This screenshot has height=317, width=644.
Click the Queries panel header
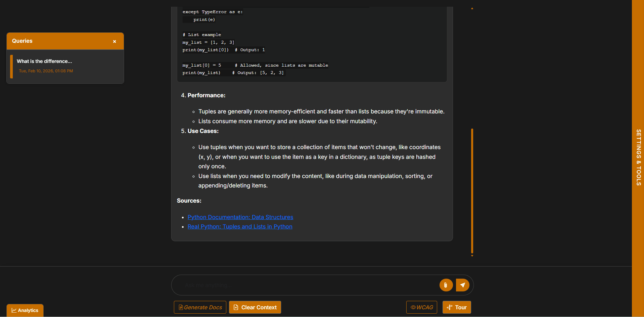[65, 41]
